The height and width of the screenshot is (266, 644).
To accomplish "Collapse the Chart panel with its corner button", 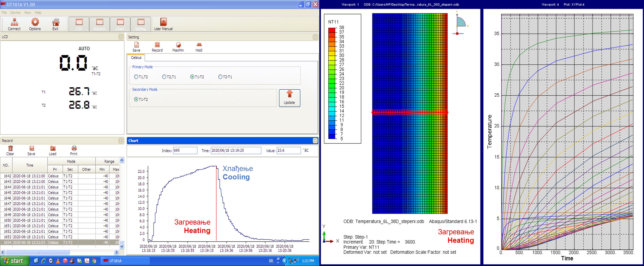I will point(315,141).
